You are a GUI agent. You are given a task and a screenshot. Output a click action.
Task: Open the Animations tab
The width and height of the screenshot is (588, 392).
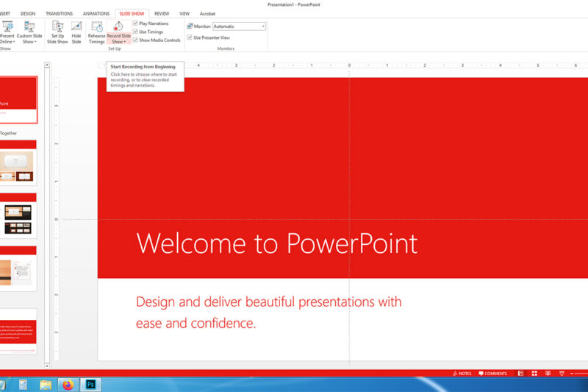coord(96,13)
